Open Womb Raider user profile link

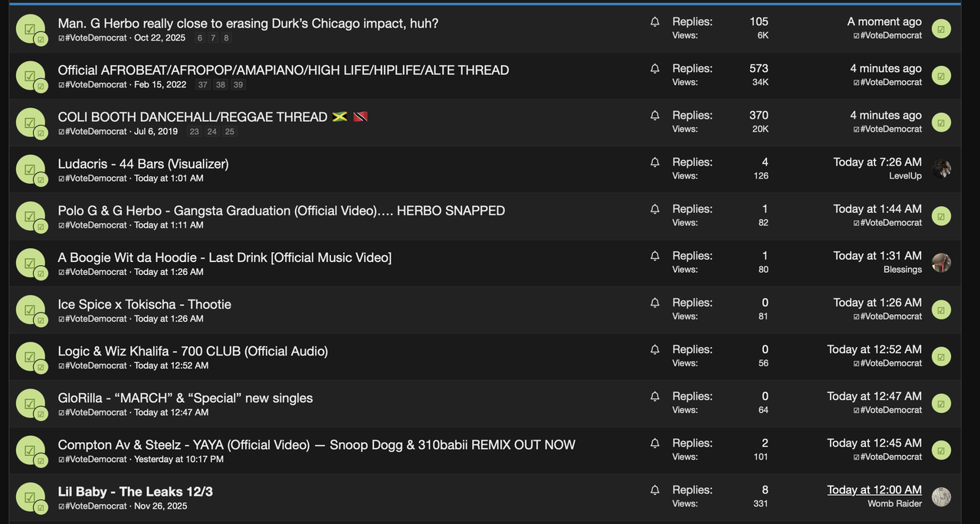coord(895,503)
